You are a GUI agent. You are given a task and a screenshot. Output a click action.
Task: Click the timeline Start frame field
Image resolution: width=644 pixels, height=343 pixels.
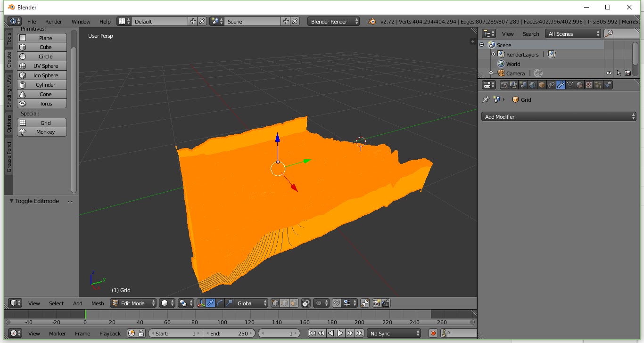[175, 333]
